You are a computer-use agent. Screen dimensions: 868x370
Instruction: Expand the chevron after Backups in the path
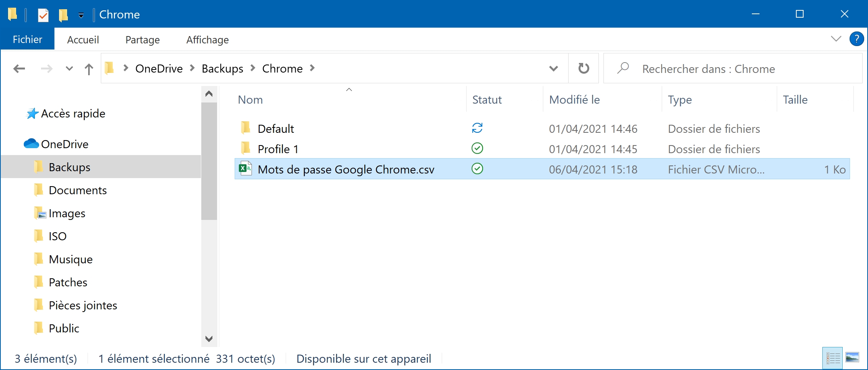tap(253, 68)
